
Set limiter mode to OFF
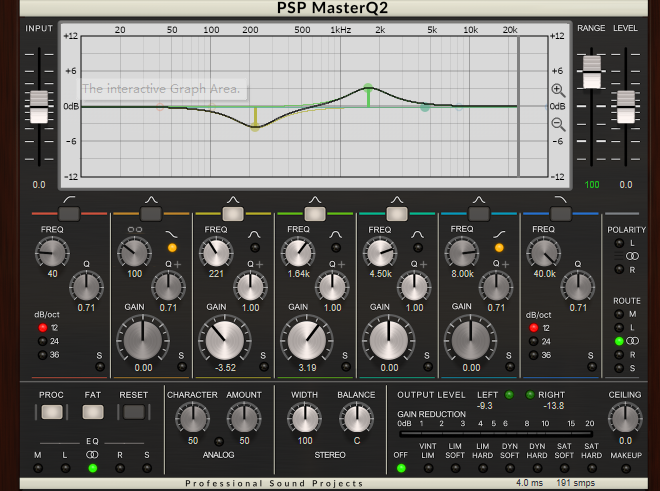[x=401, y=468]
